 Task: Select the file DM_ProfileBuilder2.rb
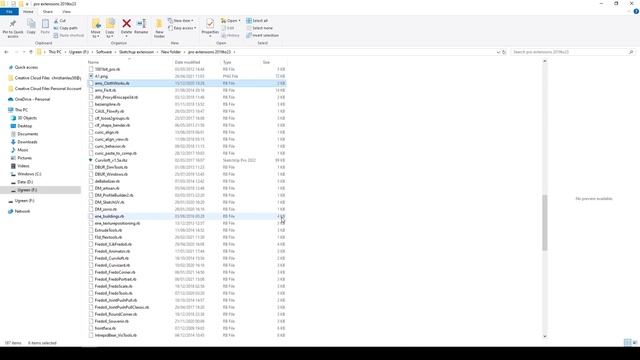114,195
